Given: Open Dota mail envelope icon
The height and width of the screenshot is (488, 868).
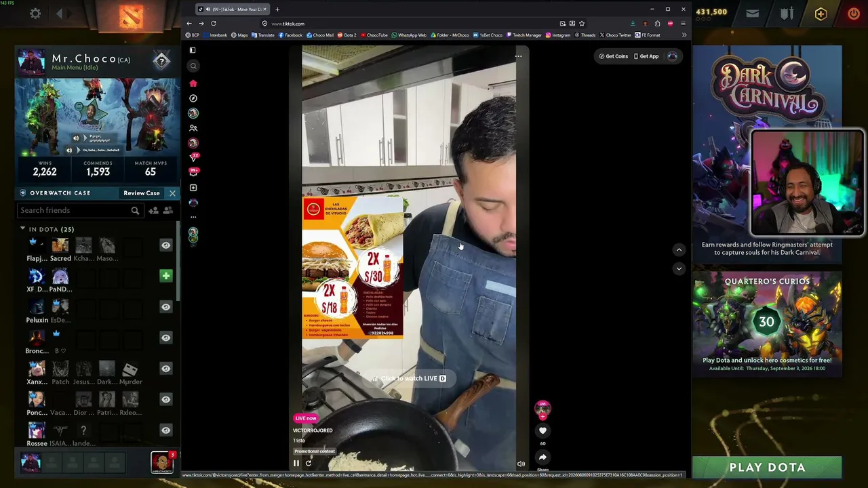Looking at the screenshot, I should 753,13.
